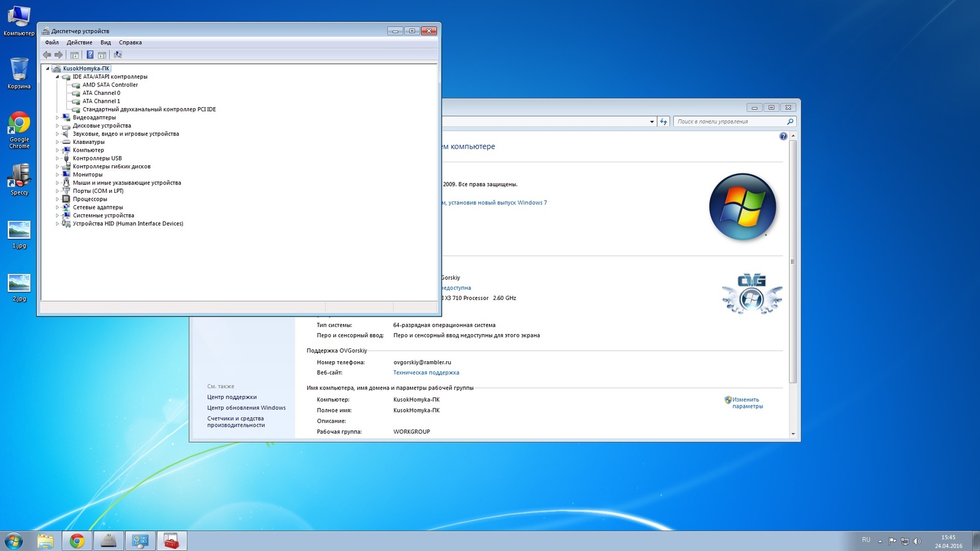980x551 pixels.
Task: Toggle the console tree toolbar icon
Action: click(75, 55)
